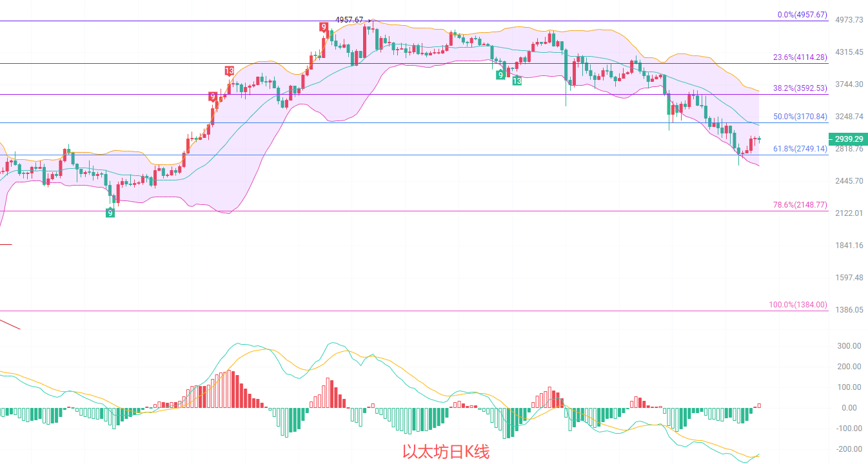Click the red 9 marker near the 4957.67 peak
The width and height of the screenshot is (868, 464).
[323, 27]
